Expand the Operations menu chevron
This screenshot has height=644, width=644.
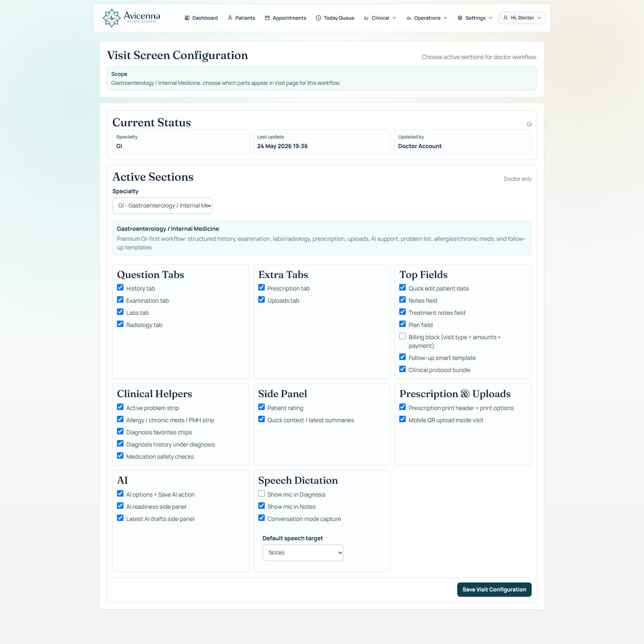point(445,18)
